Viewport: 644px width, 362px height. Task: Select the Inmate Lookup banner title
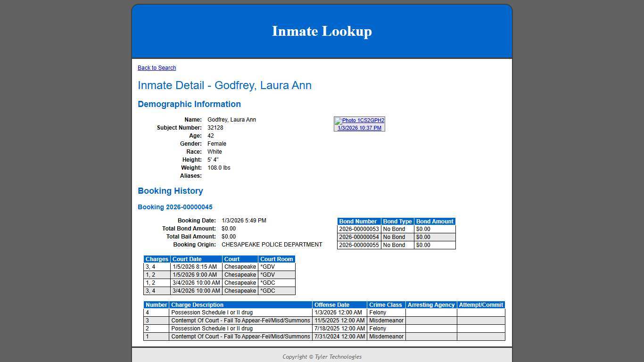pos(322,31)
